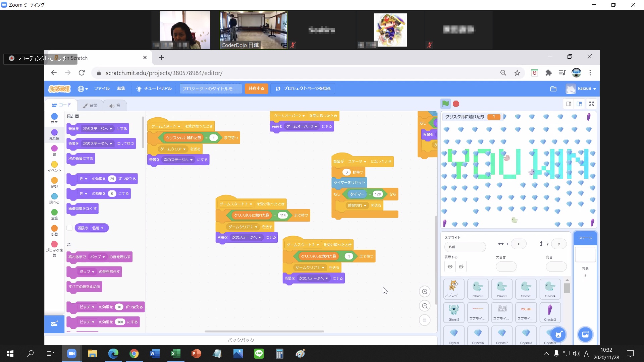The width and height of the screenshot is (644, 362).
Task: Click choose a sprite button
Action: click(558, 334)
